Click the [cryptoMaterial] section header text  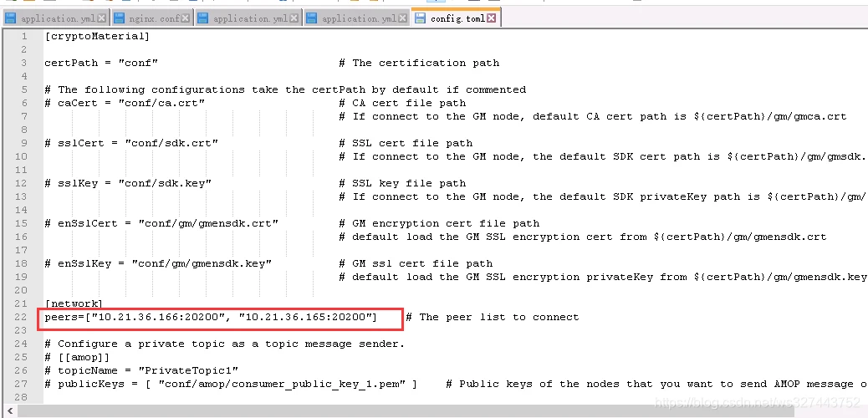coord(97,36)
